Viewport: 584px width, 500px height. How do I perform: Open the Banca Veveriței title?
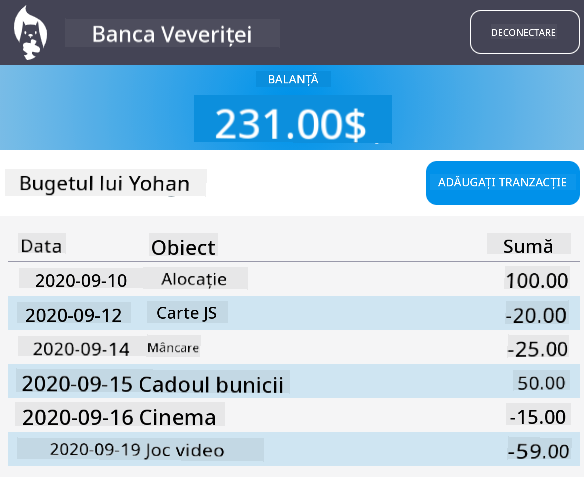pos(172,34)
